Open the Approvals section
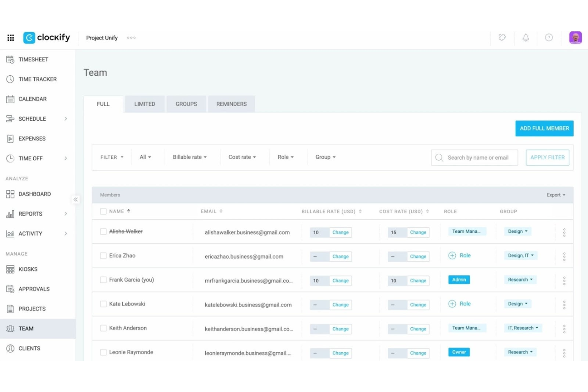Viewport: 588px width, 392px height. point(34,289)
